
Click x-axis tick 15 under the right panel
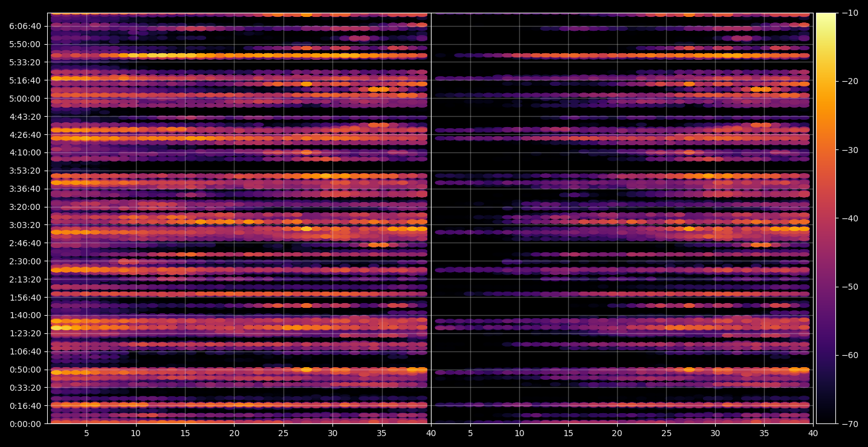pyautogui.click(x=568, y=434)
